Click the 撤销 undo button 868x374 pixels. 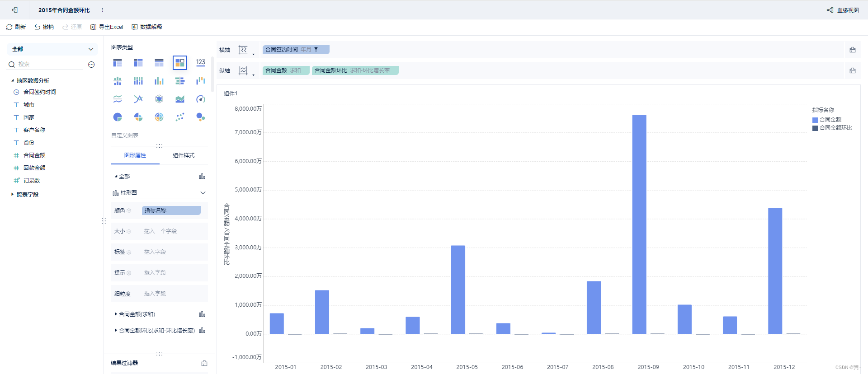tap(44, 27)
